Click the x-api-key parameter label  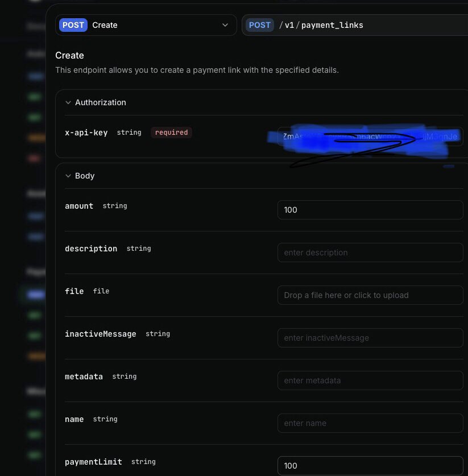(x=86, y=133)
